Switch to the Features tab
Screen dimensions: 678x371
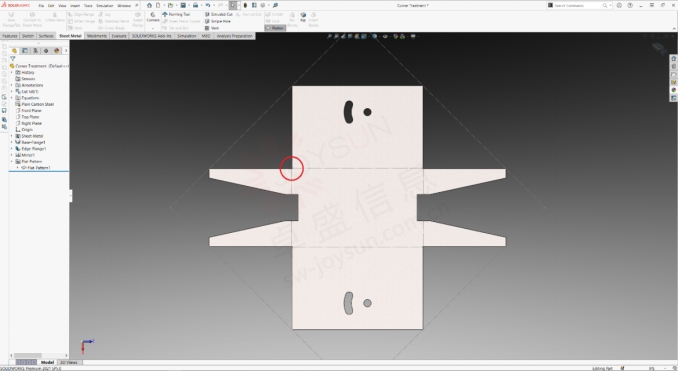point(10,36)
